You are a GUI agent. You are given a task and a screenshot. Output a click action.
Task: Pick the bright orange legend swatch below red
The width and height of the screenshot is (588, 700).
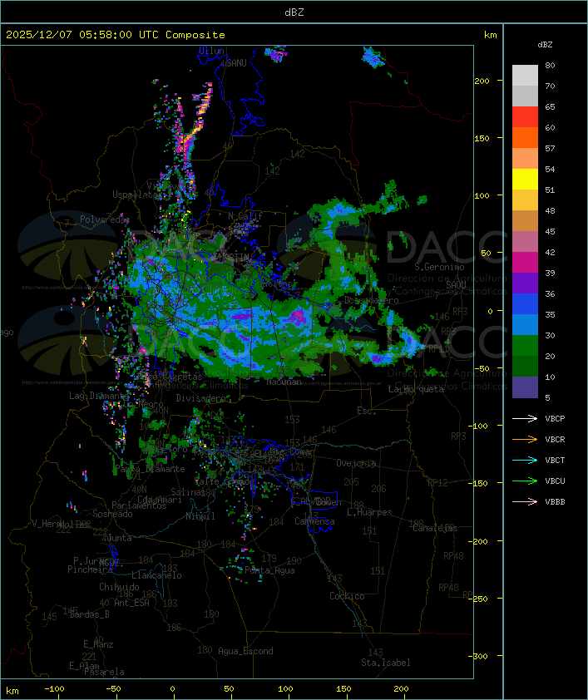coord(525,137)
